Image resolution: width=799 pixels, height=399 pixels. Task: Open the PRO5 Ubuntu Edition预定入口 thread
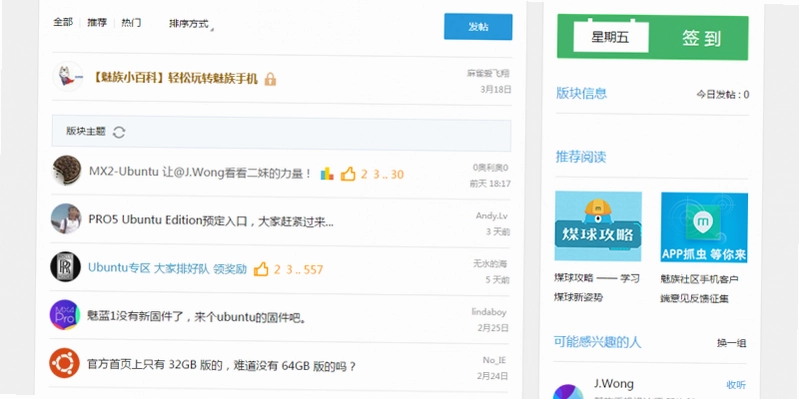pos(210,221)
